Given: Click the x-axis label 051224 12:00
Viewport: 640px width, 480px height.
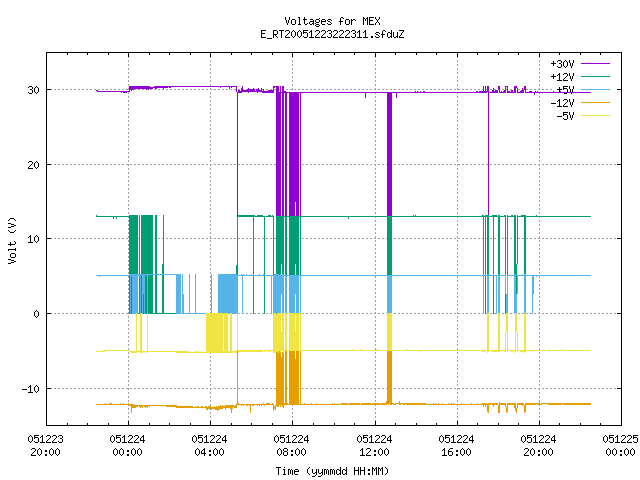Looking at the screenshot, I should [374, 446].
